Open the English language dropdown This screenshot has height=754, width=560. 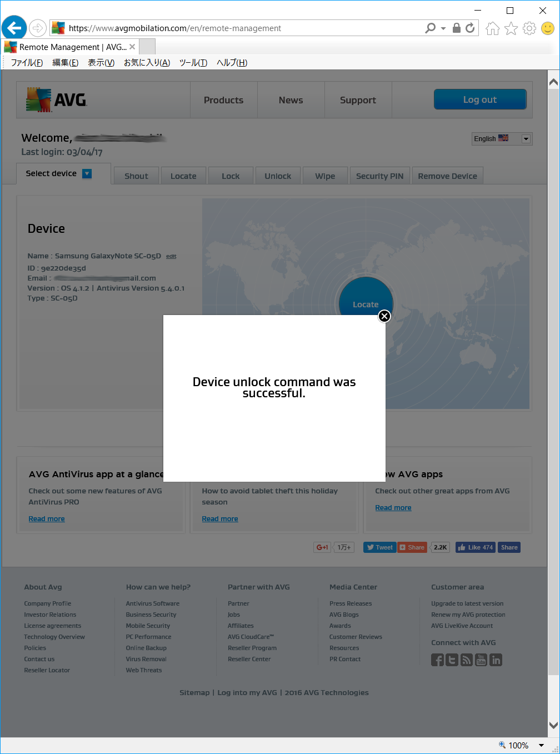pos(502,139)
